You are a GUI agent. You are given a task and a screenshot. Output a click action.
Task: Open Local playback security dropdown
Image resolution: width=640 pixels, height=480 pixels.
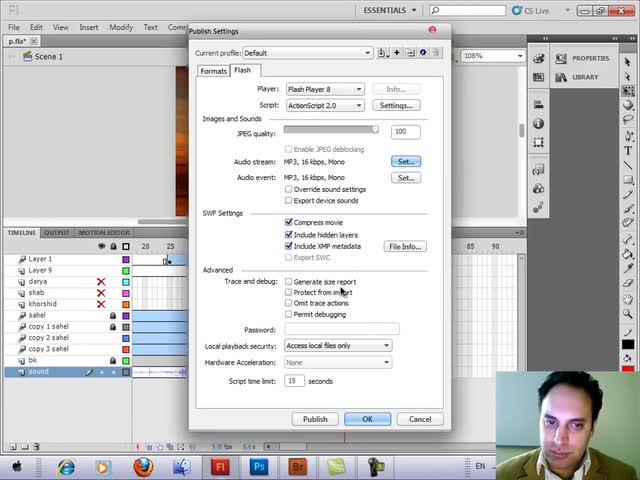[x=338, y=346]
